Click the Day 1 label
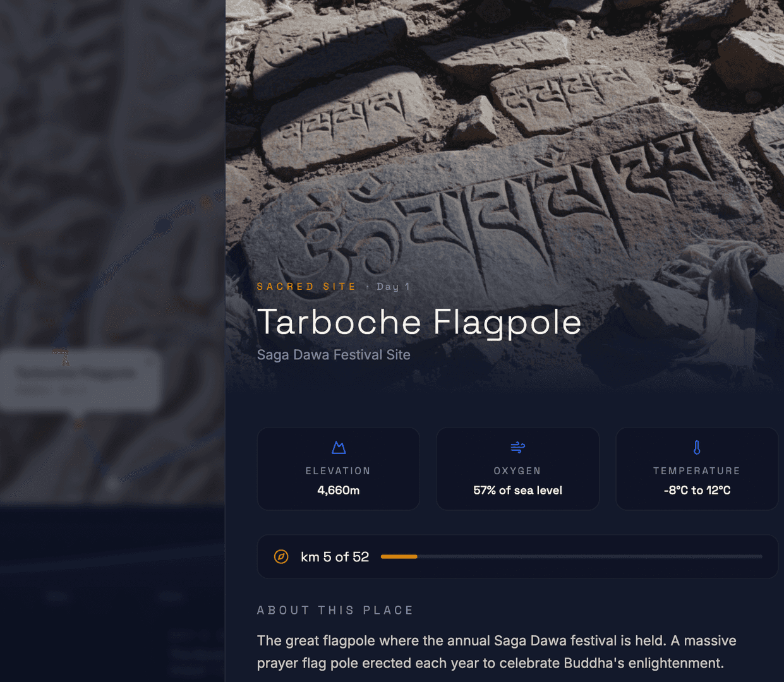 pyautogui.click(x=393, y=287)
